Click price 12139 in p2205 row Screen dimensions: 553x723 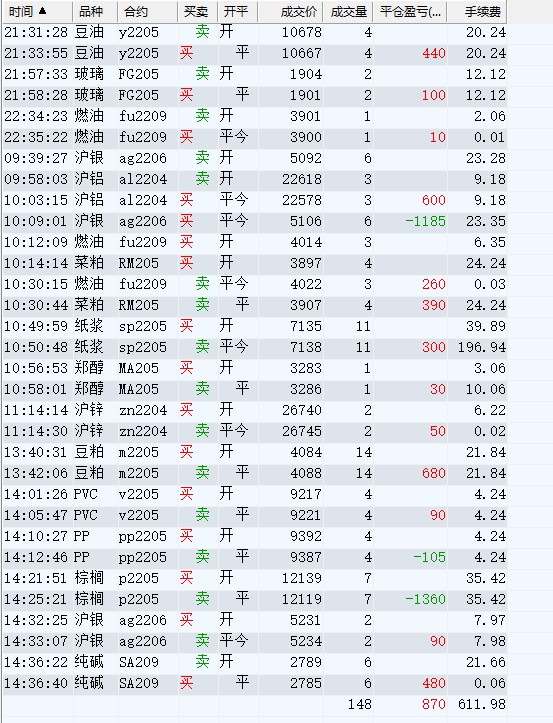tap(302, 578)
